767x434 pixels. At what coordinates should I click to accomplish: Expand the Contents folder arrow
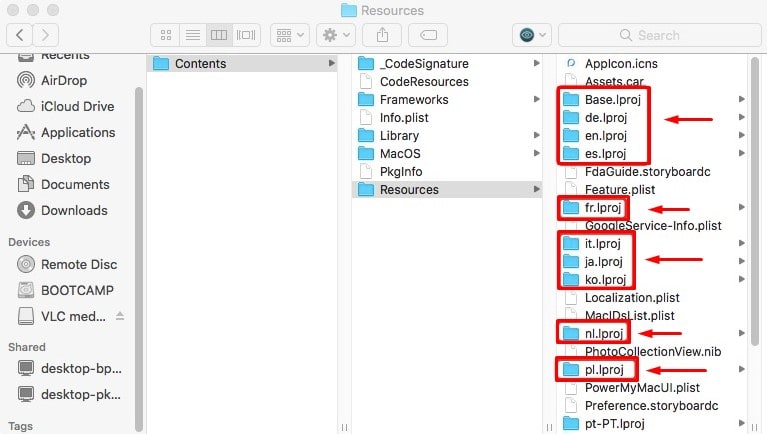(x=332, y=63)
